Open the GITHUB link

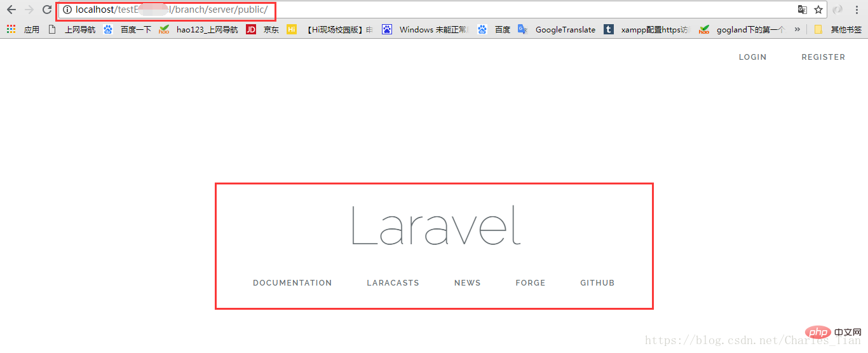pos(597,283)
